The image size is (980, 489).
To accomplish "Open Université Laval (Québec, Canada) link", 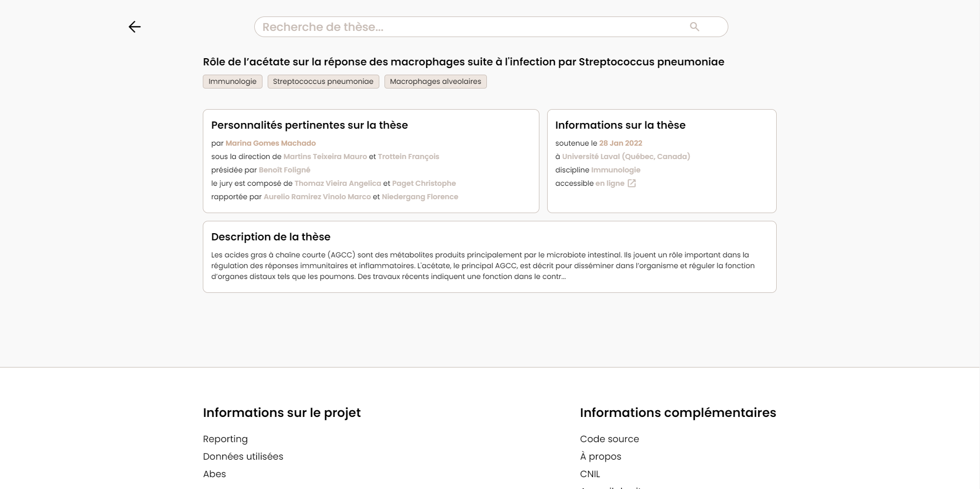I will [626, 156].
